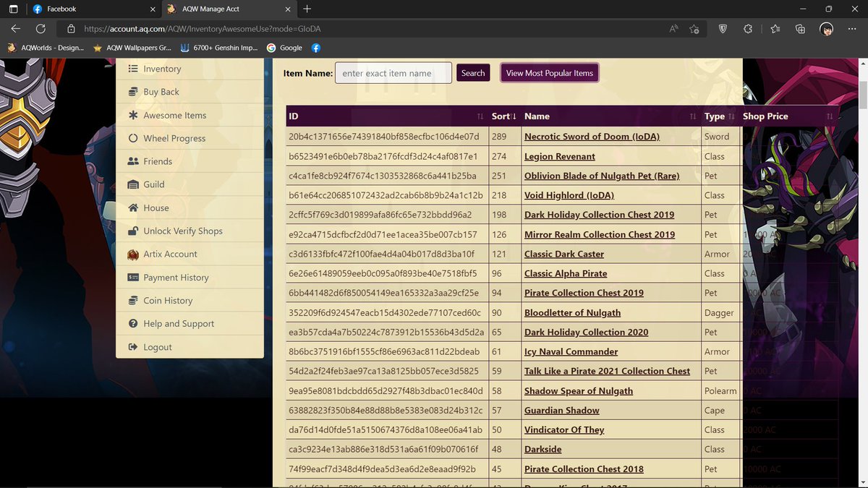Open the Google bookmark

click(x=284, y=48)
